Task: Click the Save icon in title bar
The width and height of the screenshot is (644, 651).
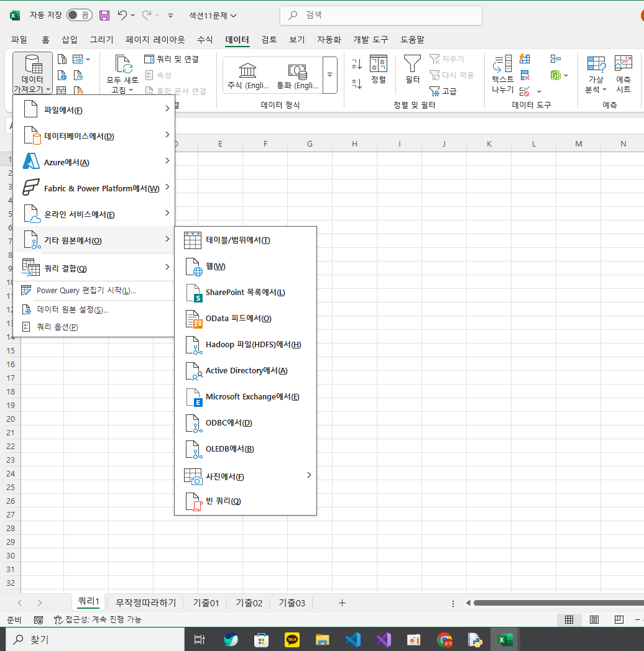Action: [104, 15]
